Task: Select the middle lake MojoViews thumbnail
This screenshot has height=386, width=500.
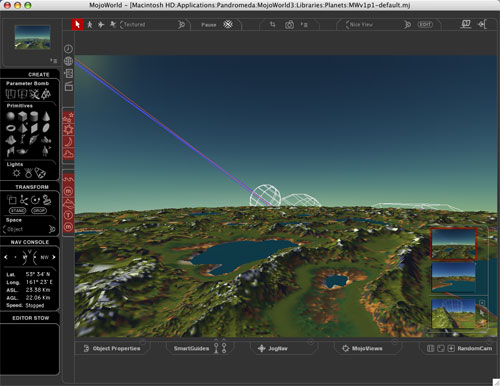Action: (453, 277)
